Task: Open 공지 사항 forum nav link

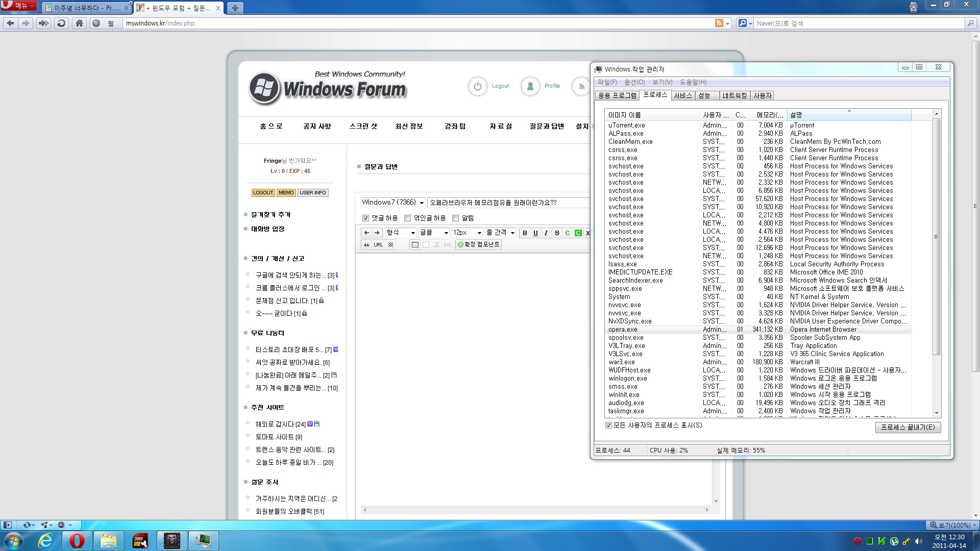Action: pos(317,126)
